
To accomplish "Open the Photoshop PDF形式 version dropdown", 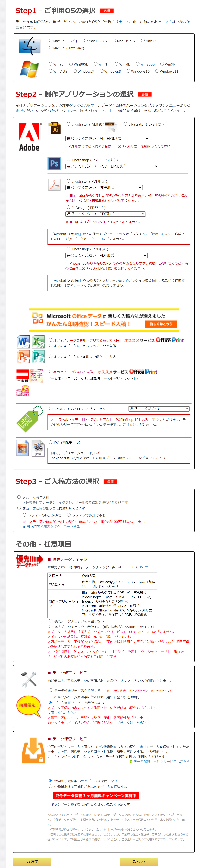I will click(106, 255).
